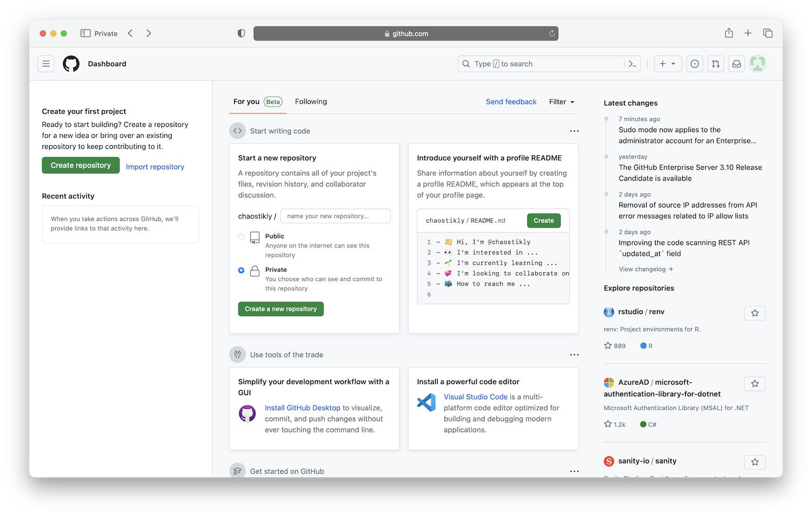
Task: Star the sanity-io/sanity repository
Action: [x=754, y=462]
